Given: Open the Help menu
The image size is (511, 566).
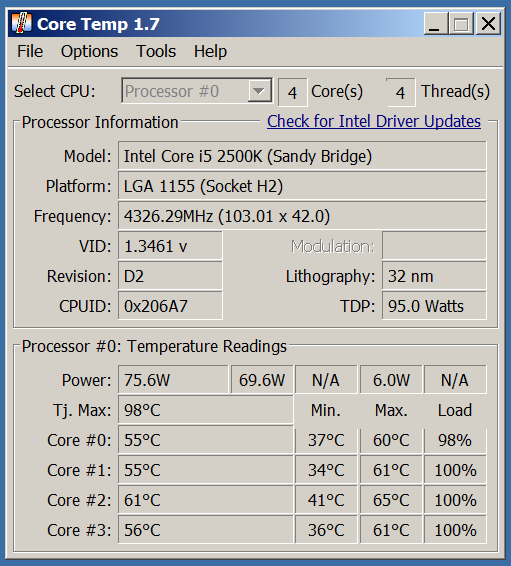Looking at the screenshot, I should [x=210, y=51].
